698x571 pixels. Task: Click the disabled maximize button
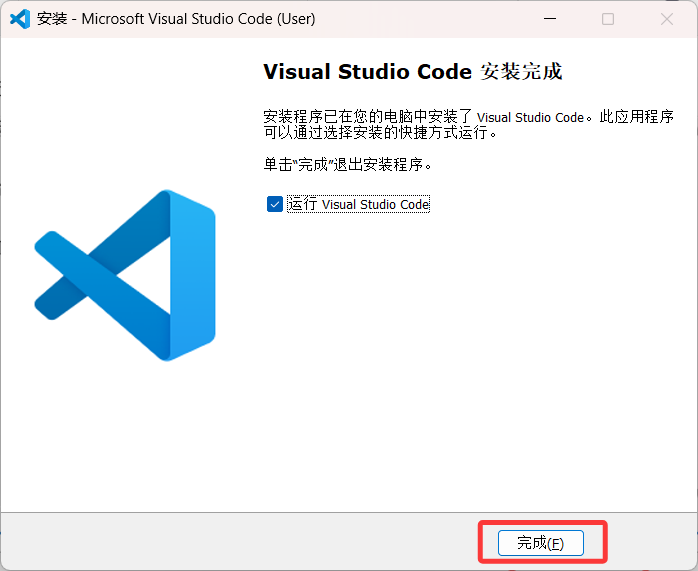pos(608,19)
